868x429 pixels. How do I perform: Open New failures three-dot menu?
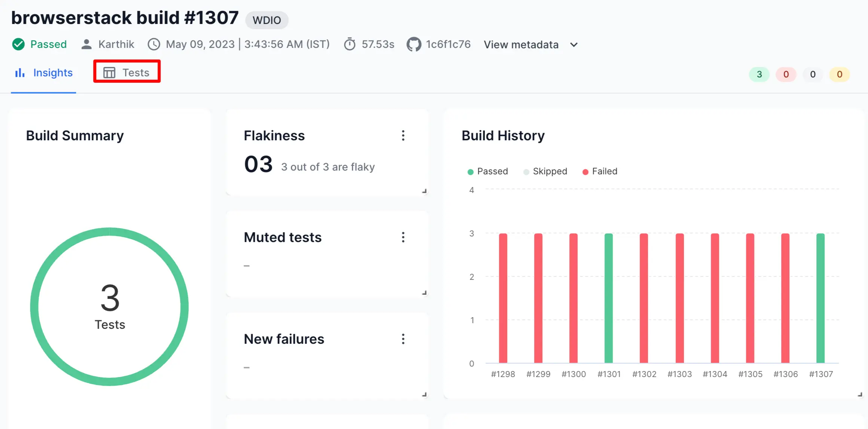pyautogui.click(x=403, y=339)
